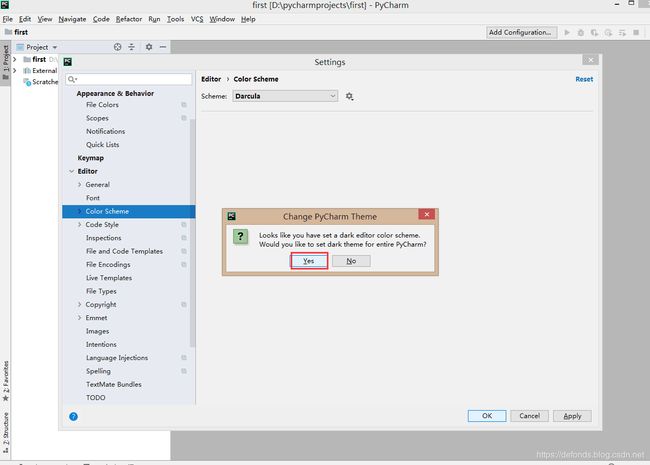Click the project-level icon beside Inspections
The height and width of the screenshot is (465, 650).
pos(184,238)
